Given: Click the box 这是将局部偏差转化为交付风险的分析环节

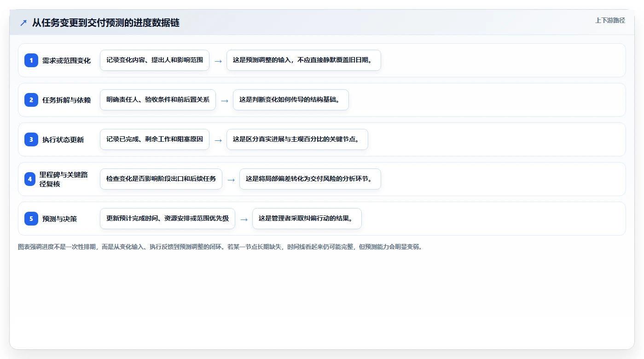Looking at the screenshot, I should 310,179.
